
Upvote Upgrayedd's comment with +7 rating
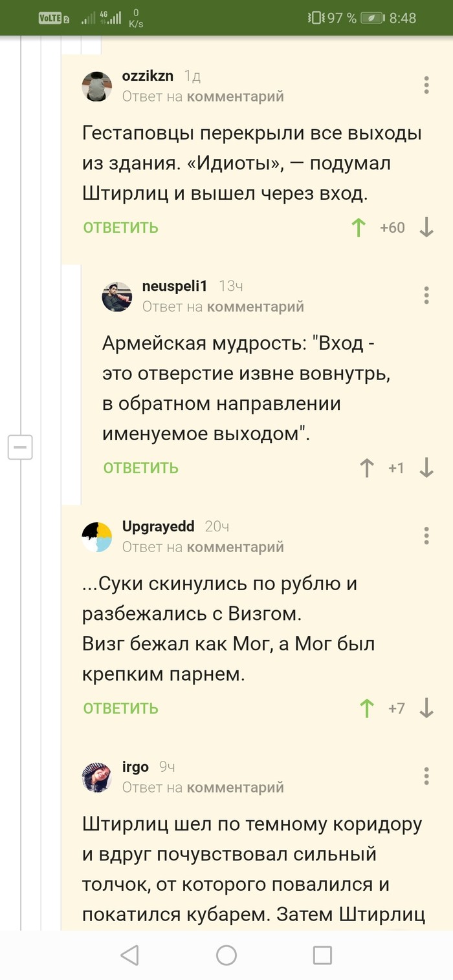coord(367,708)
